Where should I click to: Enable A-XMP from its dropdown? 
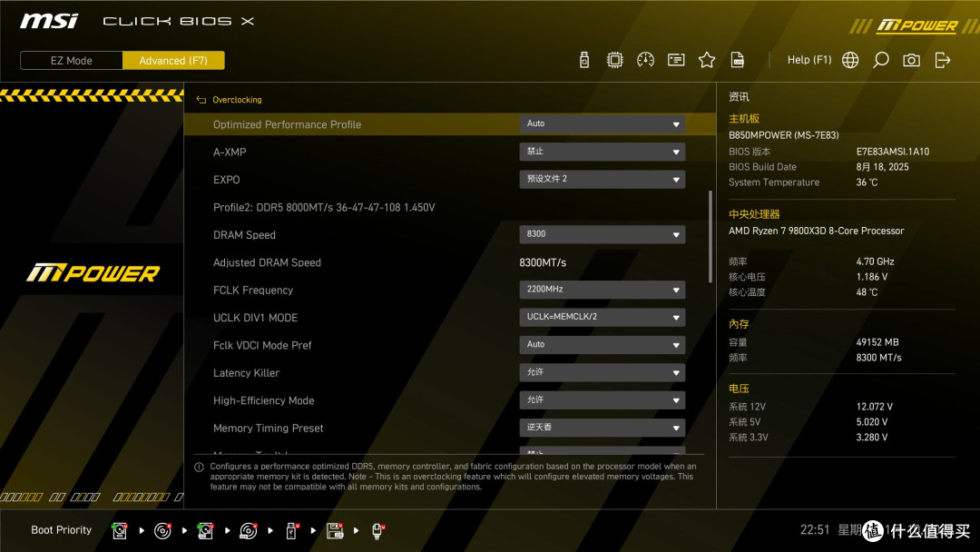(x=602, y=152)
